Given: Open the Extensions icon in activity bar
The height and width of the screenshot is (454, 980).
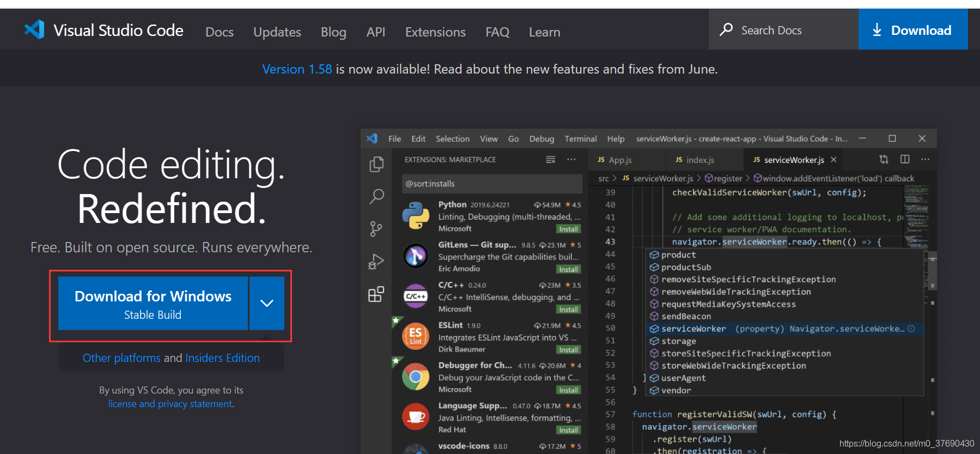Looking at the screenshot, I should coord(376,294).
